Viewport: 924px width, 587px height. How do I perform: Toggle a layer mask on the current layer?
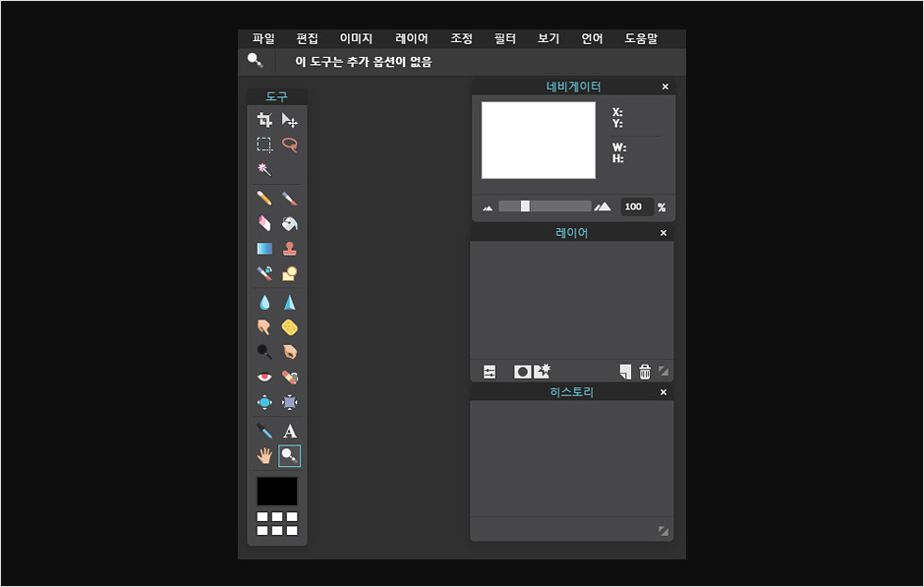pos(522,371)
